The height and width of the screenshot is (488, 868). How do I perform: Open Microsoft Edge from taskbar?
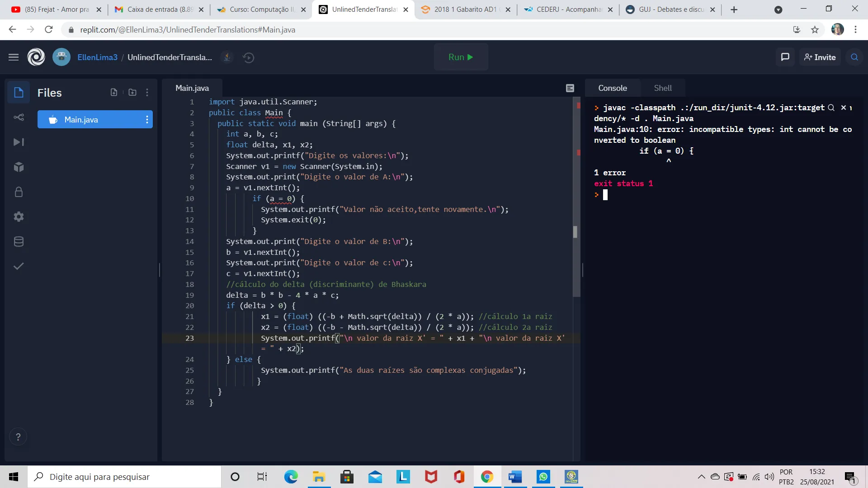click(x=291, y=477)
